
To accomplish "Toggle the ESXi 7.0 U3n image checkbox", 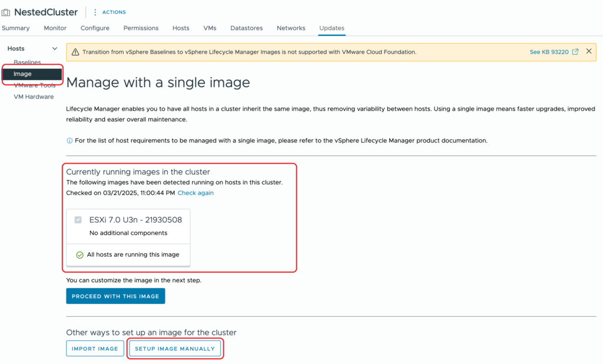I will [x=78, y=220].
